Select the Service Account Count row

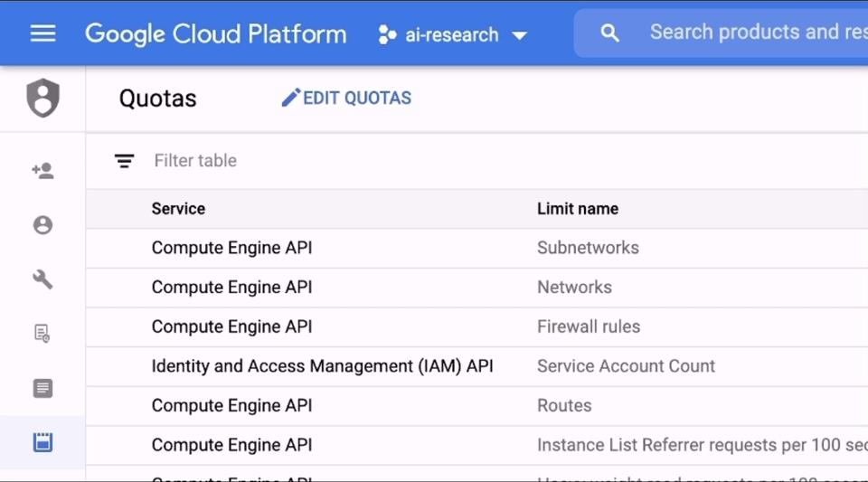[x=626, y=366]
